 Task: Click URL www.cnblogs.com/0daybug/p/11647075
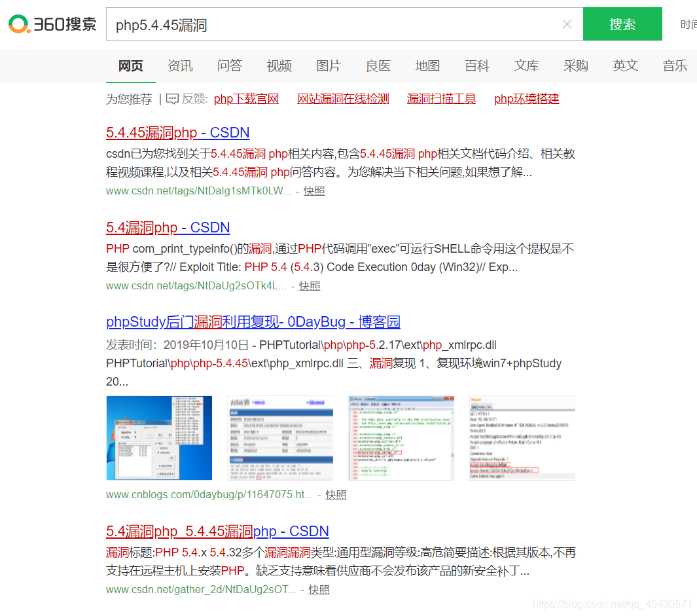[209, 495]
